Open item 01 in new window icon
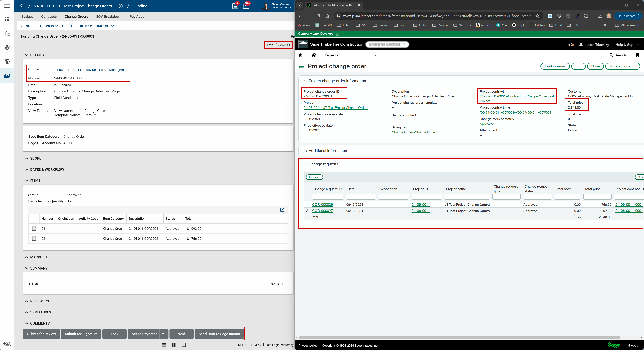 [34, 229]
